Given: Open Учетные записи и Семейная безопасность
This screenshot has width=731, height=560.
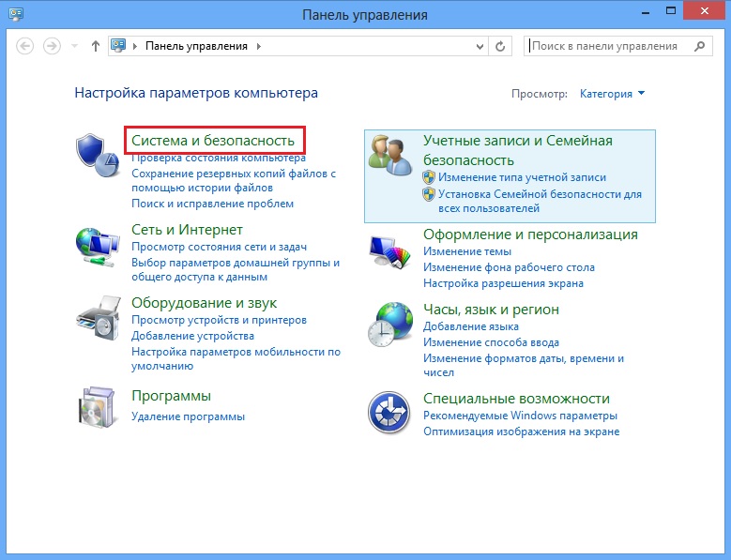Looking at the screenshot, I should click(517, 150).
